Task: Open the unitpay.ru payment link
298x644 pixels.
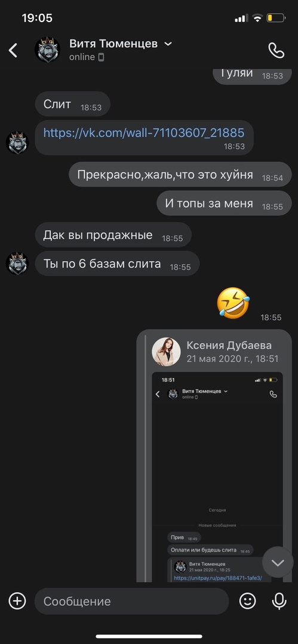Action: (x=218, y=578)
